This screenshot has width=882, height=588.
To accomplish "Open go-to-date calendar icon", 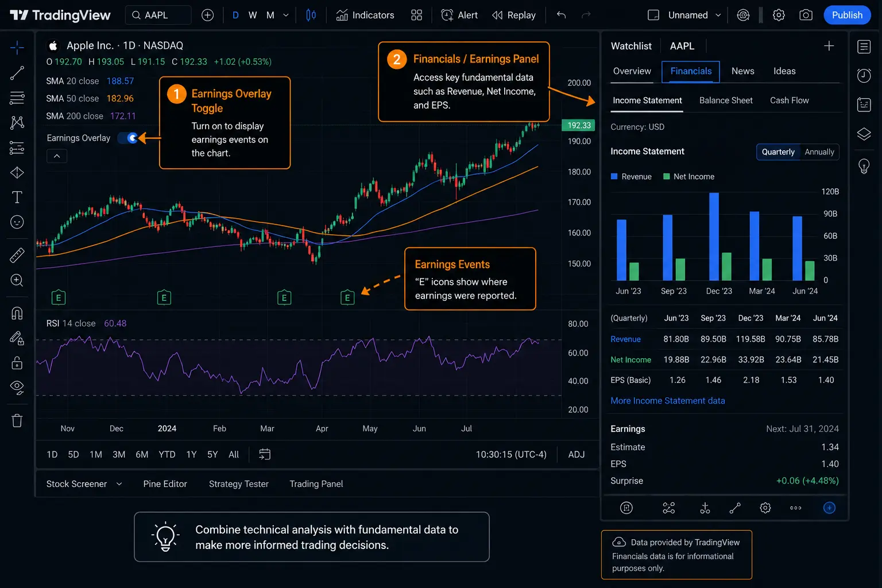I will point(265,454).
